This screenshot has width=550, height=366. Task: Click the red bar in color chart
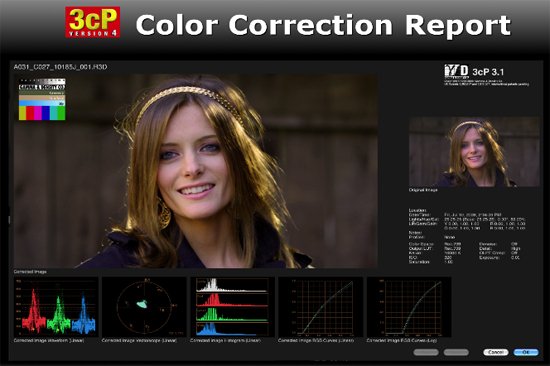tap(30, 113)
